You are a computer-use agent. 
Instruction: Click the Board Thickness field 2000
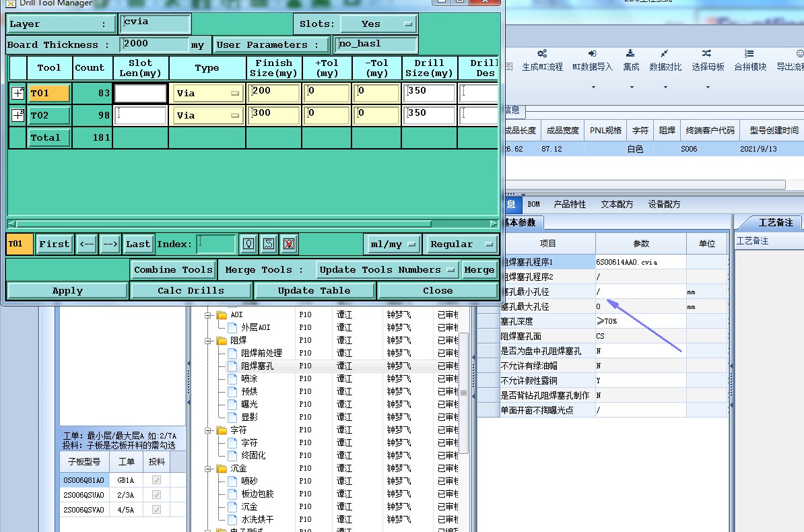154,44
